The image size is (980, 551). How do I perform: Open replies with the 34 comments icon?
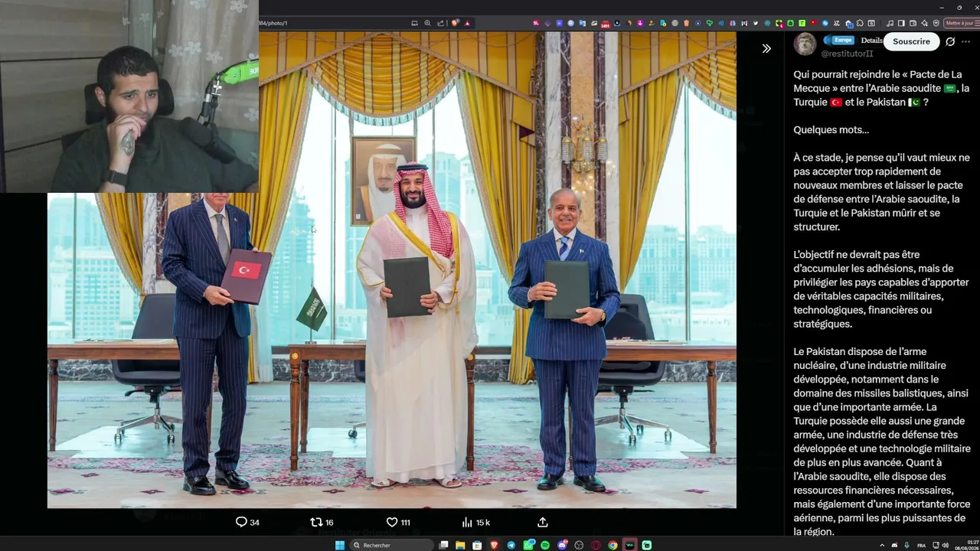click(x=247, y=522)
